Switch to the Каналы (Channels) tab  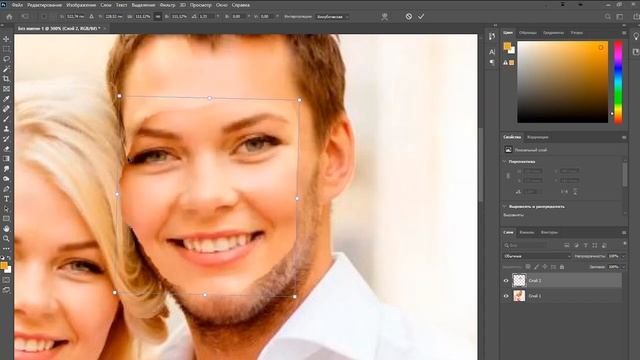(527, 232)
